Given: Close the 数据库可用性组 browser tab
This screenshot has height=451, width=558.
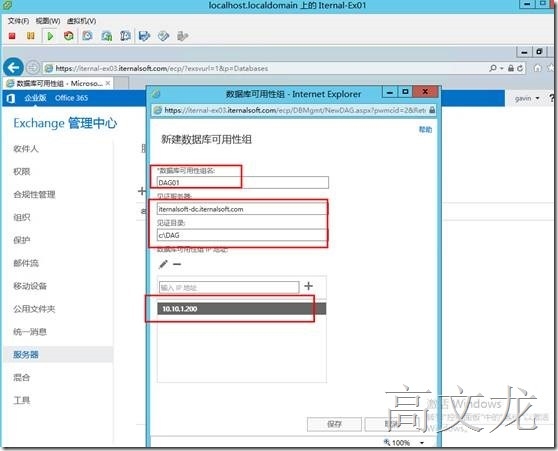Looking at the screenshot, I should [108, 83].
